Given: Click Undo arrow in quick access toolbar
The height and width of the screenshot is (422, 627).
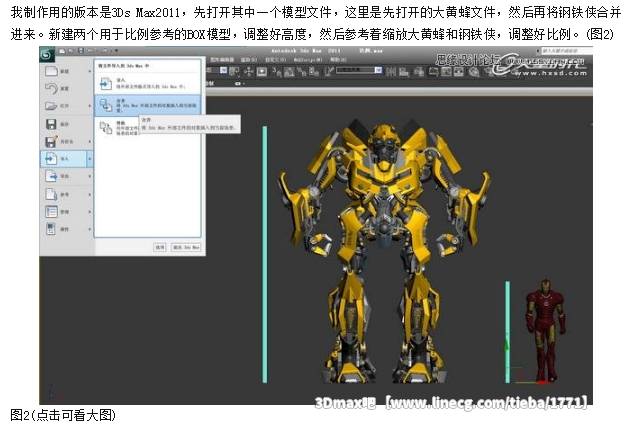Looking at the screenshot, I should [x=91, y=51].
